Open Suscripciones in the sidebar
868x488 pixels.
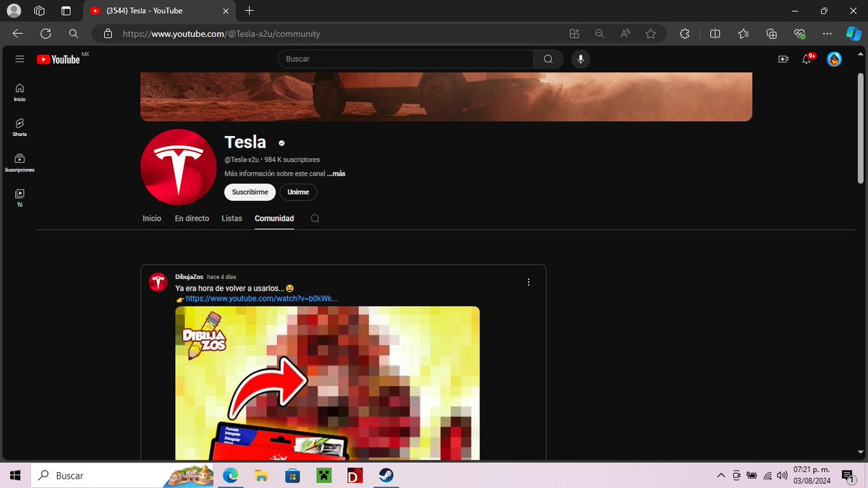pos(20,163)
